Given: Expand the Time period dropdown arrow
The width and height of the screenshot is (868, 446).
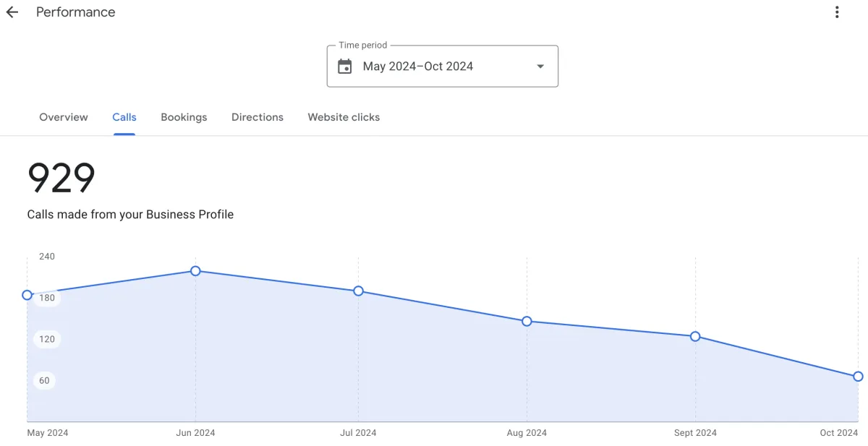Looking at the screenshot, I should coord(540,67).
